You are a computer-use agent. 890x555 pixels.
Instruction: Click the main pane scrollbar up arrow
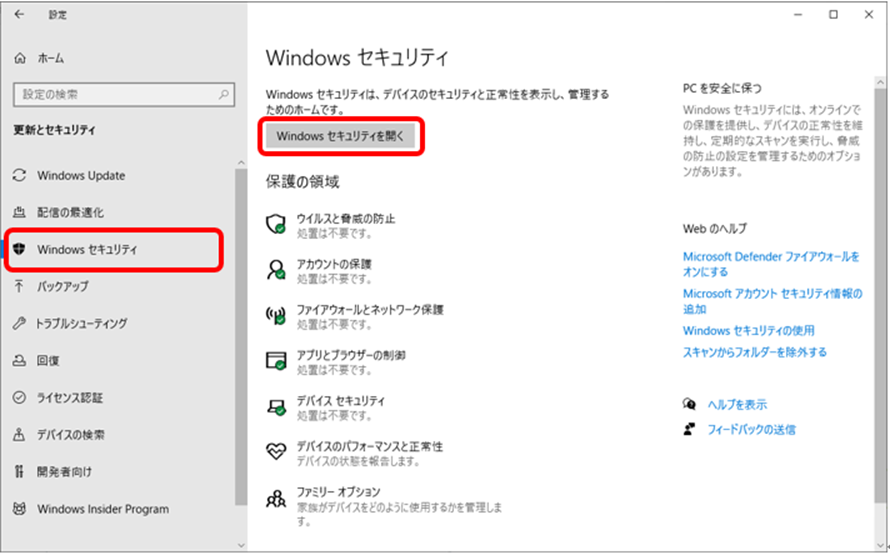[880, 83]
